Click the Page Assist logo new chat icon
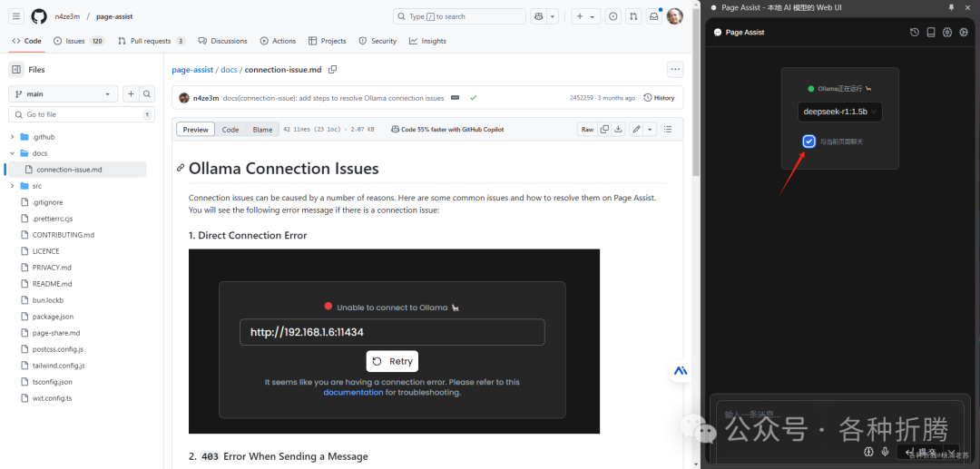The image size is (980, 469). pyautogui.click(x=718, y=33)
